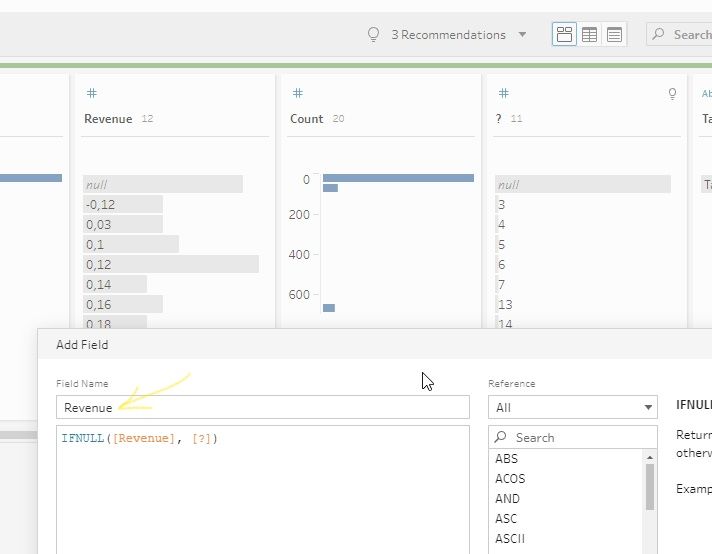Click the Count field column header
Viewport: 712px width, 554px height.
306,119
